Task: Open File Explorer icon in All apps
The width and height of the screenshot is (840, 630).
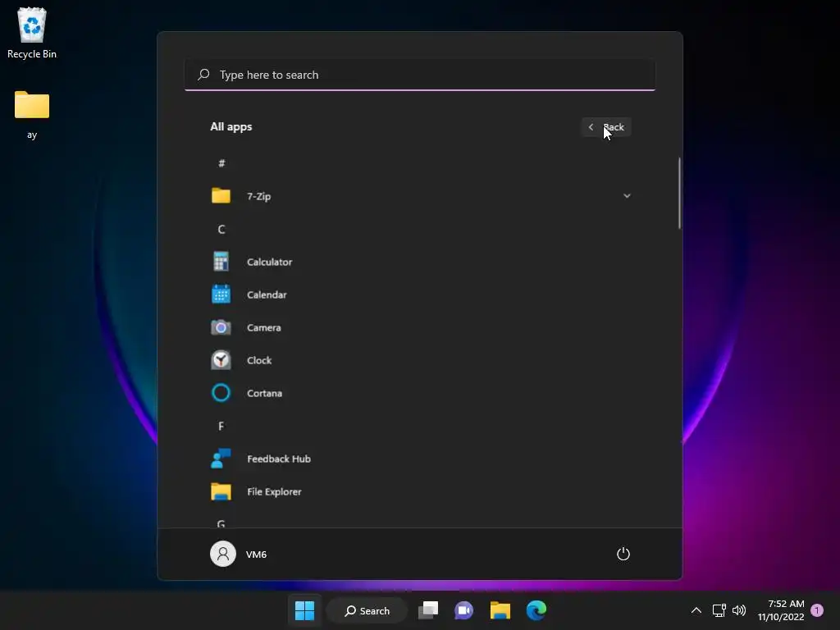Action: point(221,491)
